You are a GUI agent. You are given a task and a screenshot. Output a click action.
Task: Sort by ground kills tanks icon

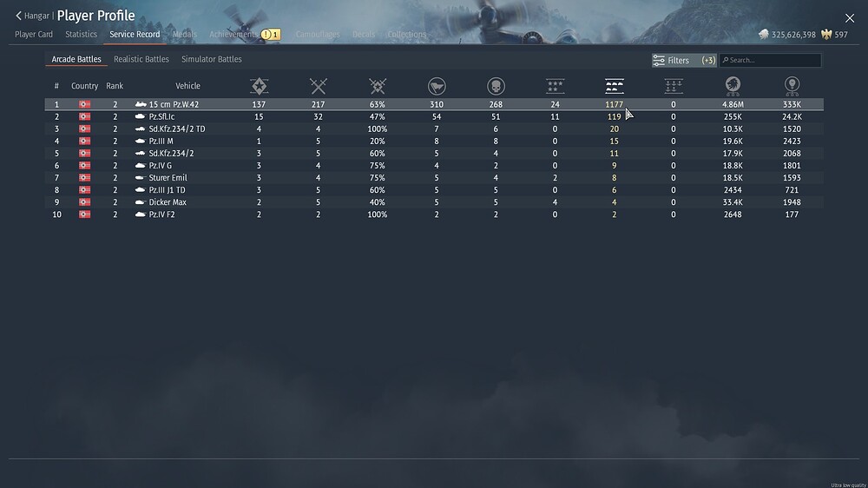click(x=615, y=86)
